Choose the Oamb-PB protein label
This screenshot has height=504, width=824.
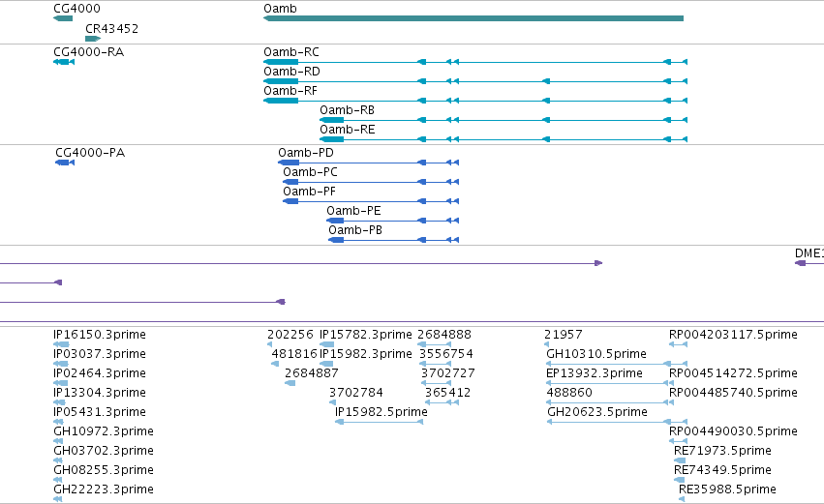pyautogui.click(x=355, y=230)
